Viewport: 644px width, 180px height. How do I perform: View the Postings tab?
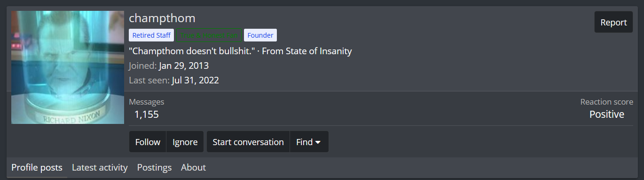(154, 167)
